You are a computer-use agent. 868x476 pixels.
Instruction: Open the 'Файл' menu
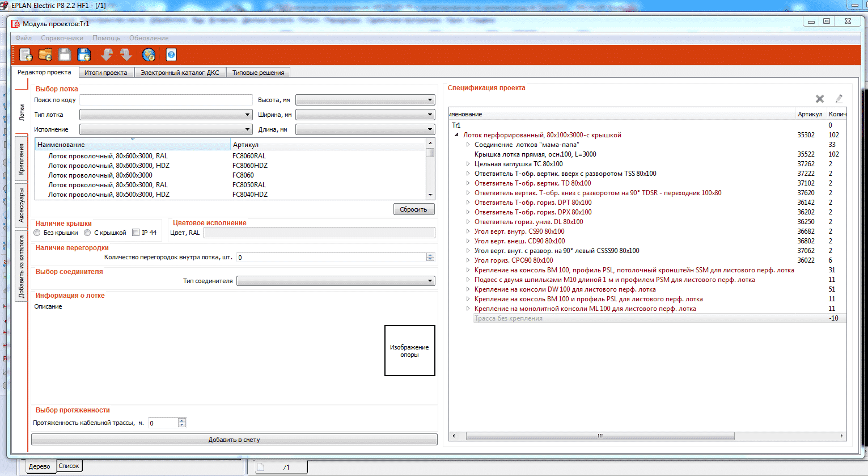(x=23, y=38)
